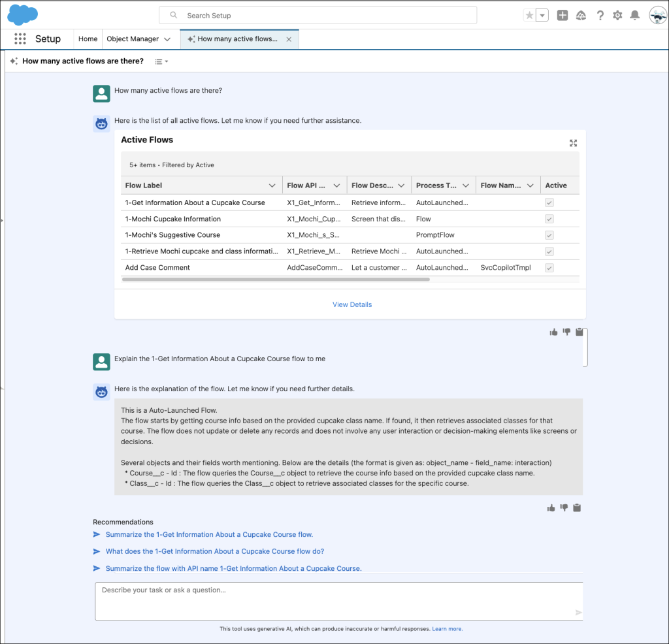
Task: Click the favorites star icon
Action: pyautogui.click(x=529, y=16)
